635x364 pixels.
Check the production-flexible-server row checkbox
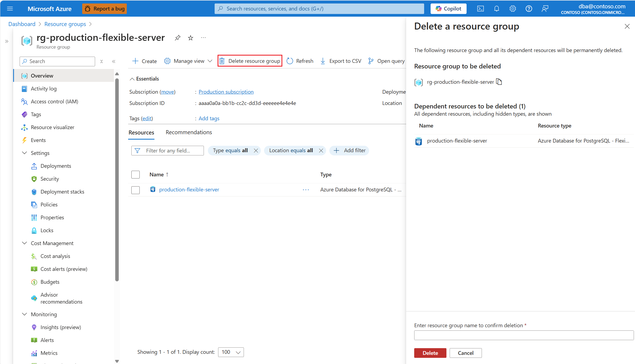pyautogui.click(x=135, y=190)
